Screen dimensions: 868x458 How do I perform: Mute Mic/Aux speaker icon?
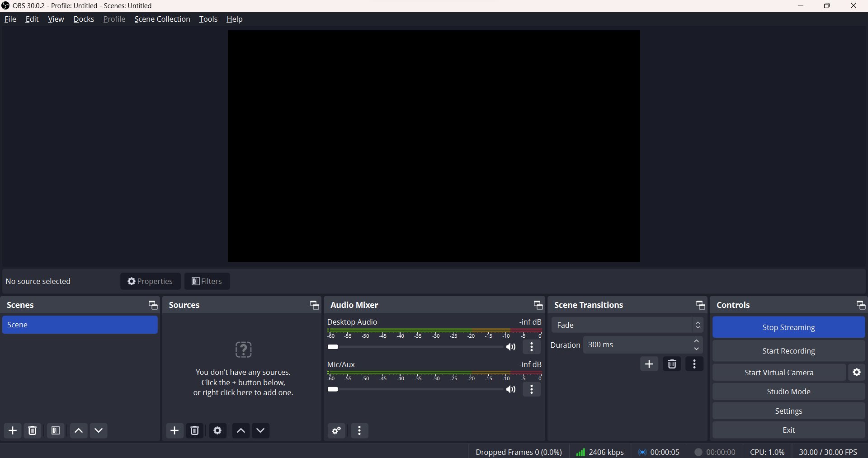[511, 390]
